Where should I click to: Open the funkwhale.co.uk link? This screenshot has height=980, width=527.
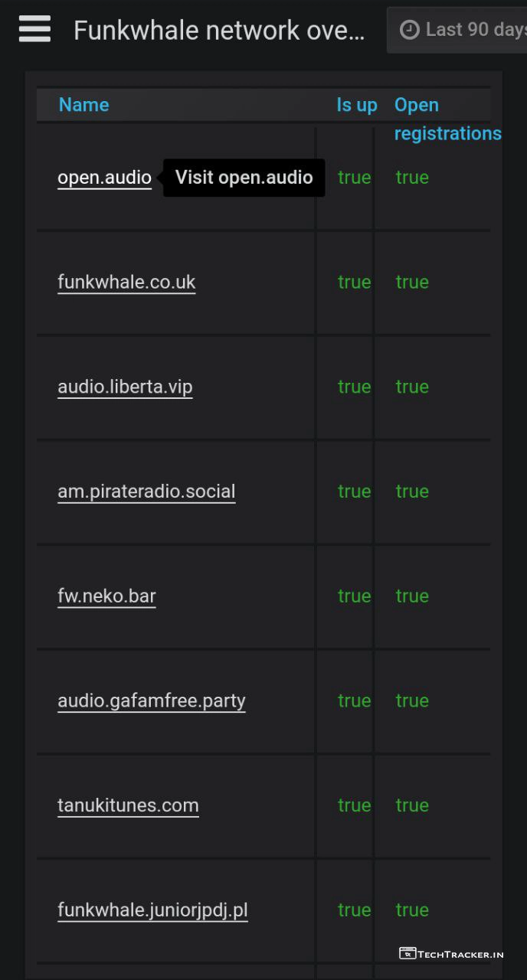pyautogui.click(x=126, y=283)
